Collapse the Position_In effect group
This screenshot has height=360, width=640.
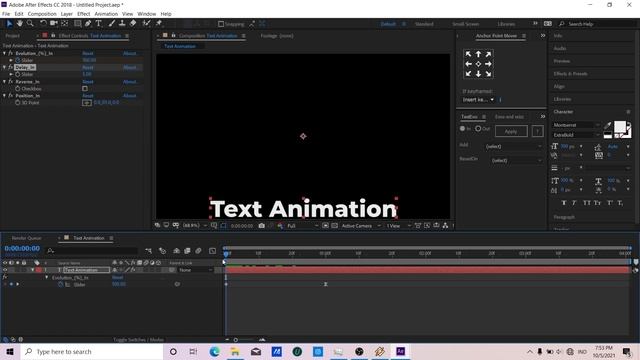coord(4,96)
